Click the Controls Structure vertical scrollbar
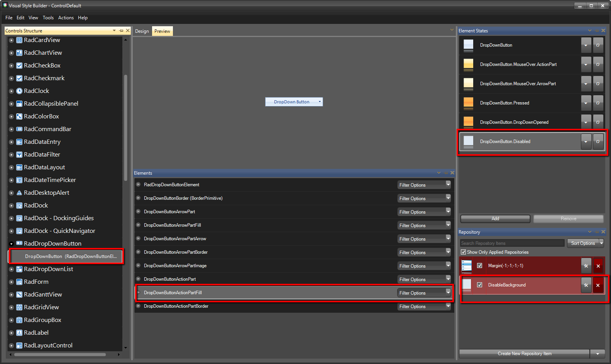Image resolution: width=611 pixels, height=364 pixels. click(x=125, y=128)
